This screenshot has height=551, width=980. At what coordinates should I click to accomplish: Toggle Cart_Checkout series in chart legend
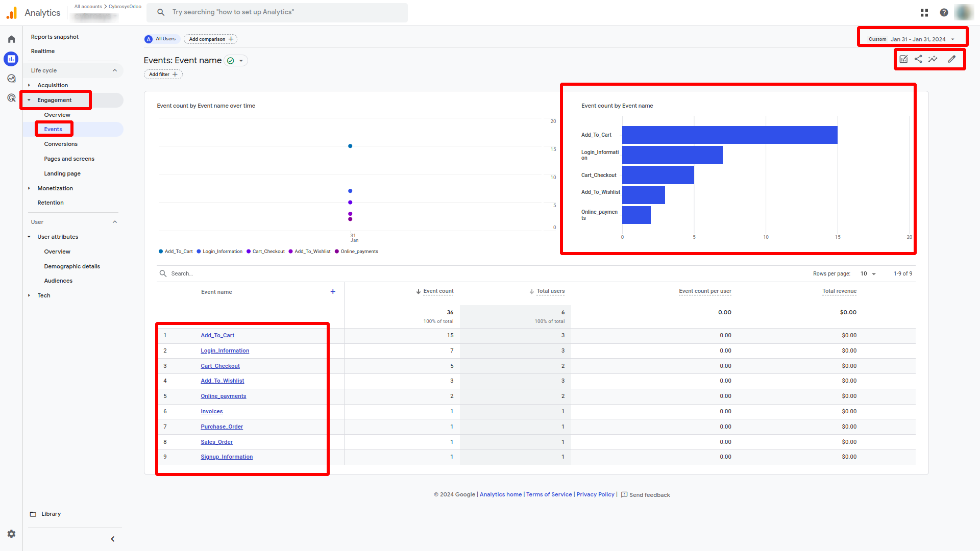click(x=265, y=252)
